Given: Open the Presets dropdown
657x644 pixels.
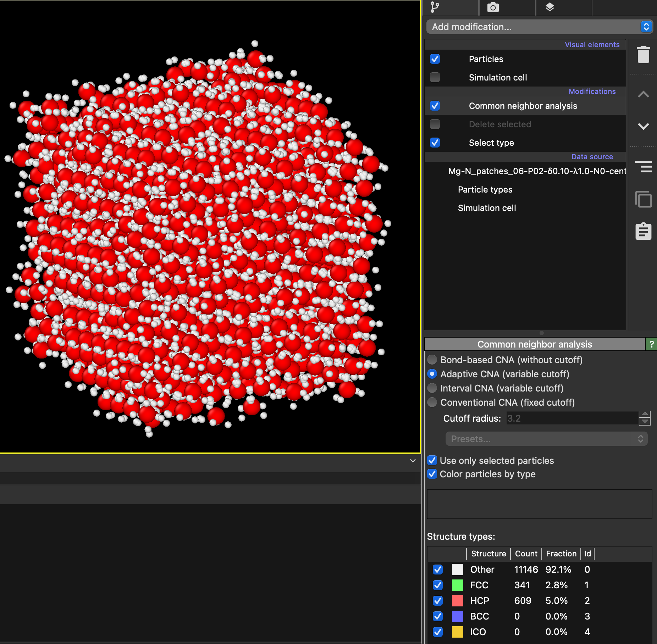Looking at the screenshot, I should [x=546, y=439].
